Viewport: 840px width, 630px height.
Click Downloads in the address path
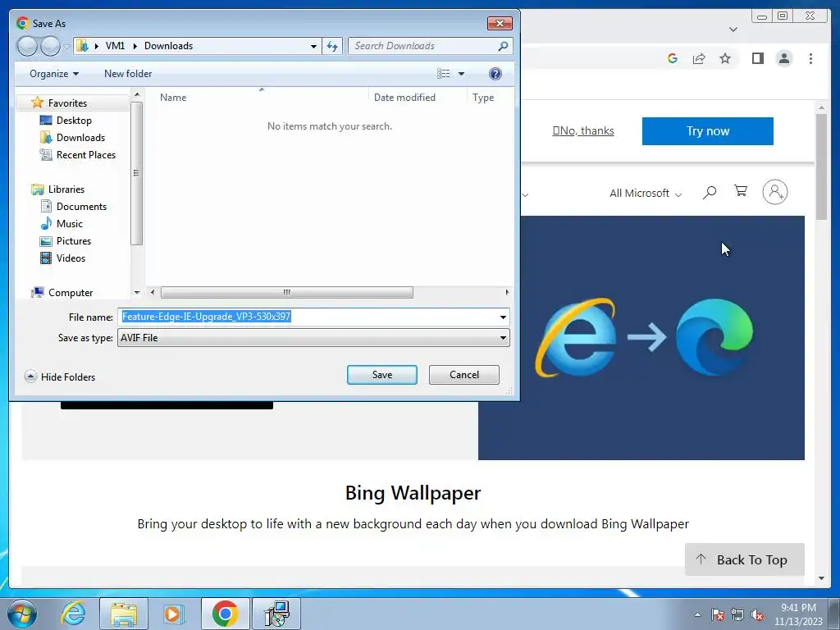click(168, 46)
